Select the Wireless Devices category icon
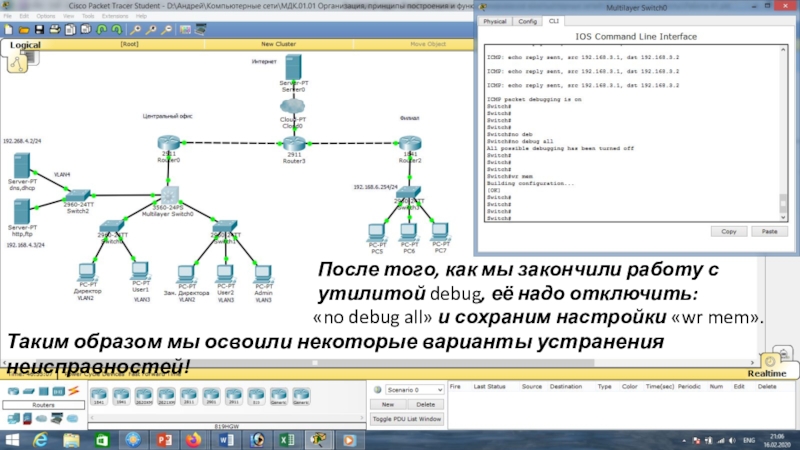The image size is (800, 450). [x=58, y=391]
